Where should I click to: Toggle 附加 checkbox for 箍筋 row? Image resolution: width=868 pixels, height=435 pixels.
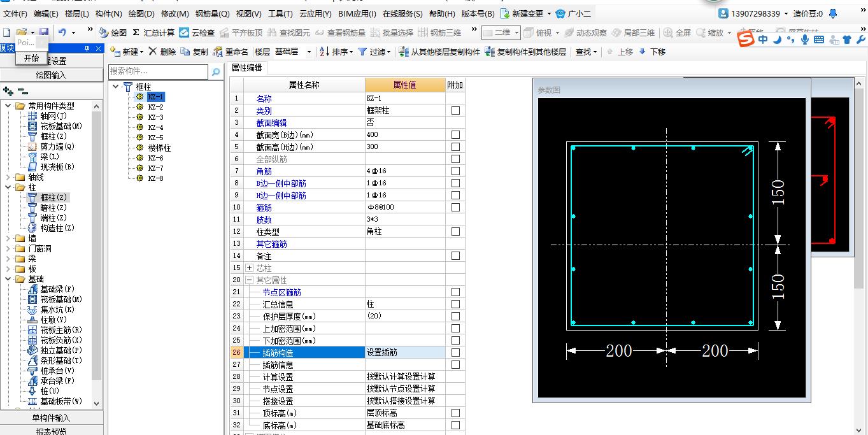pos(455,208)
